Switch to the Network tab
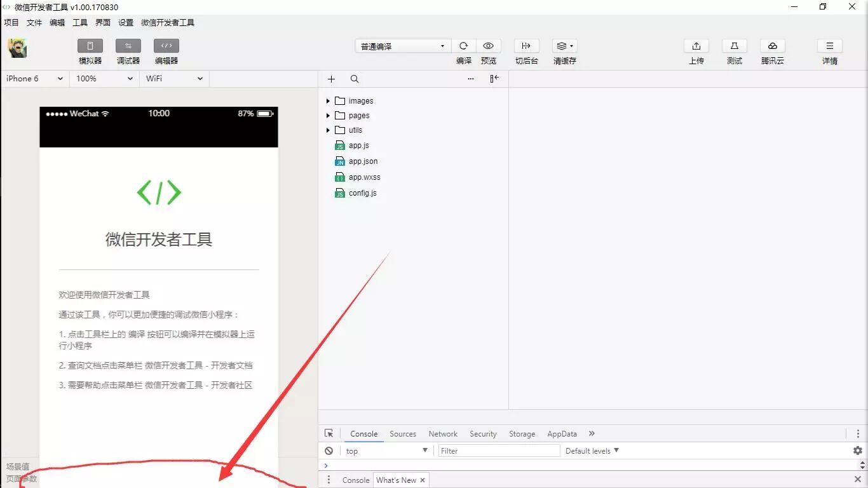 (x=443, y=434)
